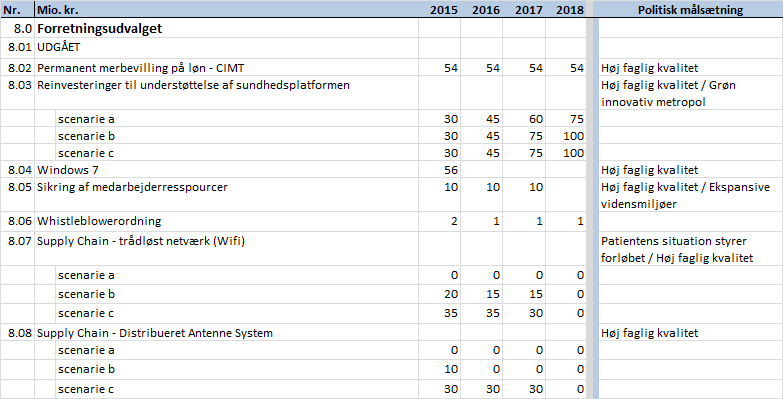Select the 2016 column header
The image size is (783, 399).
point(481,9)
